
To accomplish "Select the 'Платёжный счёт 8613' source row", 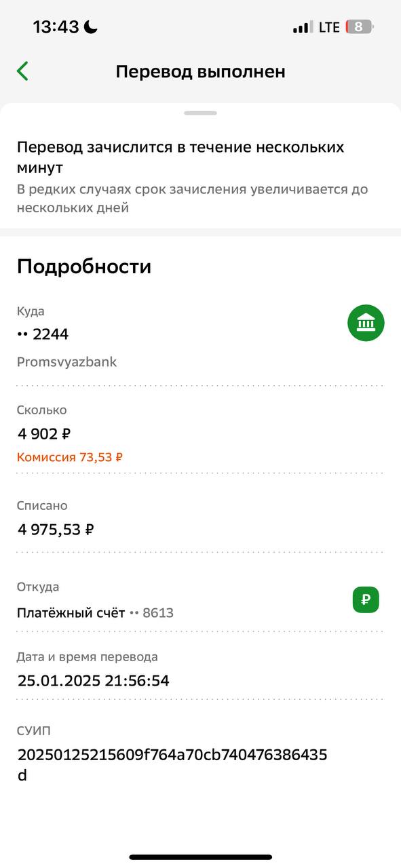I will (x=200, y=600).
